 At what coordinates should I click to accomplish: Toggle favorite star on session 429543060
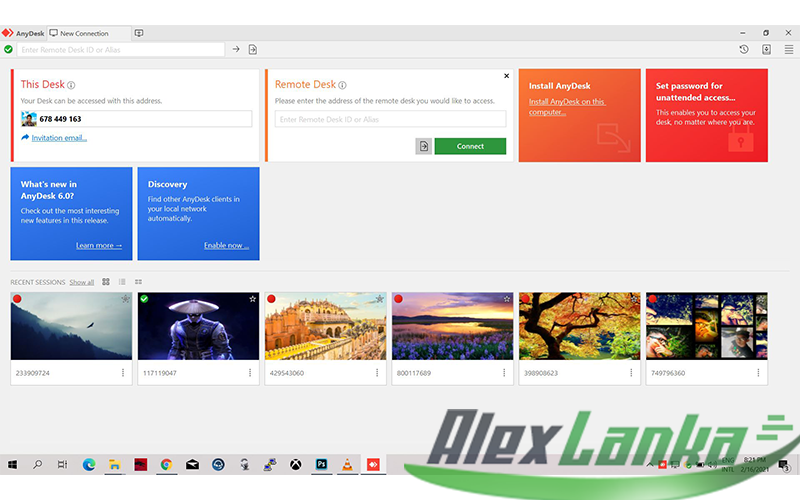click(x=380, y=299)
